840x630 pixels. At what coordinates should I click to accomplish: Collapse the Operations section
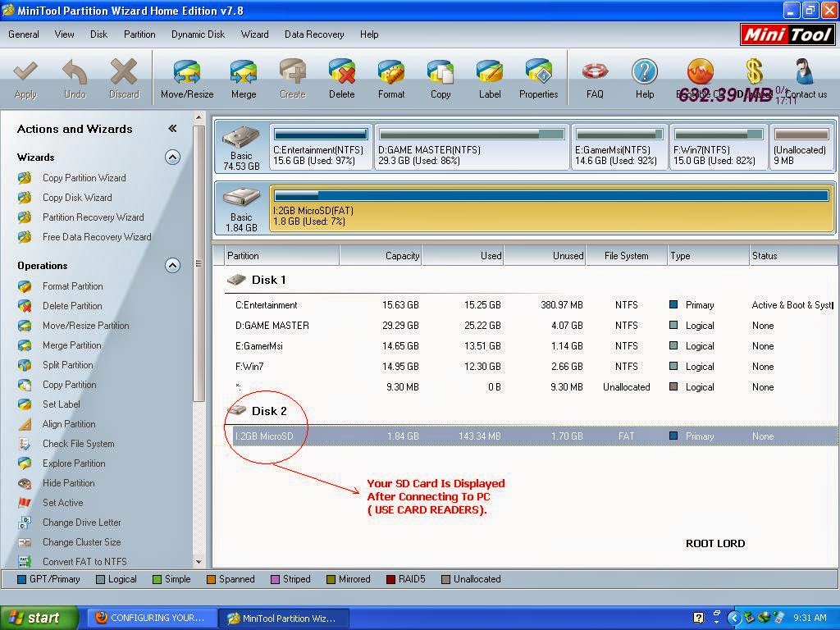click(172, 265)
